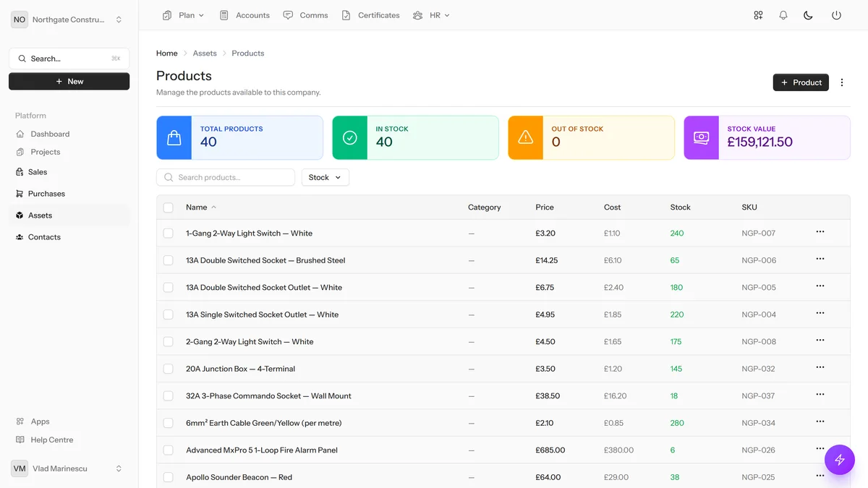868x488 pixels.
Task: Select all products with header checkbox
Action: (169, 207)
